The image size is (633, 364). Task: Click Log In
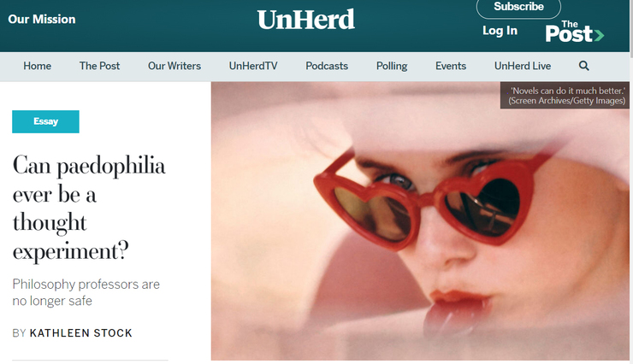point(500,31)
